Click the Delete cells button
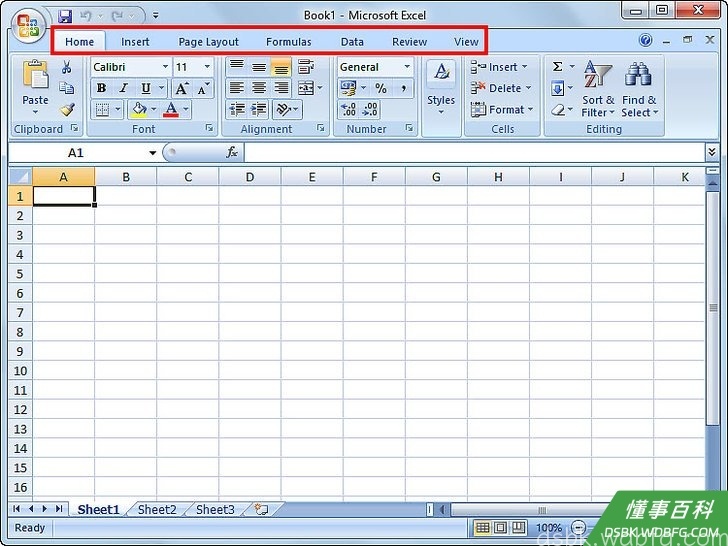Viewport: 728px width, 546px height. pos(501,88)
